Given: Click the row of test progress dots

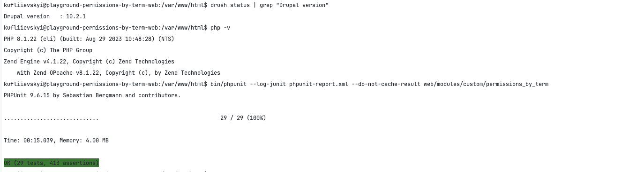Looking at the screenshot, I should [x=51, y=118].
